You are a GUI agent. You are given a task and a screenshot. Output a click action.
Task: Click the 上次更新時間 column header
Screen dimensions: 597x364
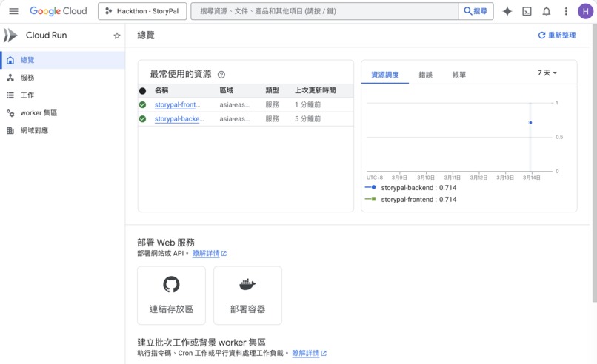316,90
